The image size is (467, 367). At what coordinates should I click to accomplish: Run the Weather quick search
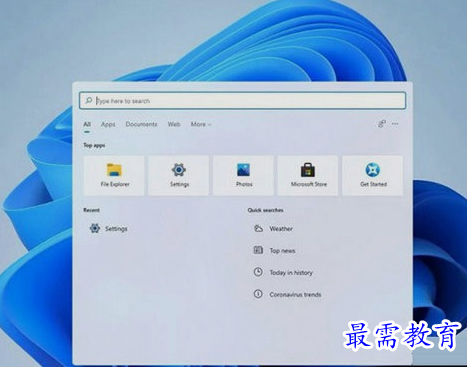[273, 229]
